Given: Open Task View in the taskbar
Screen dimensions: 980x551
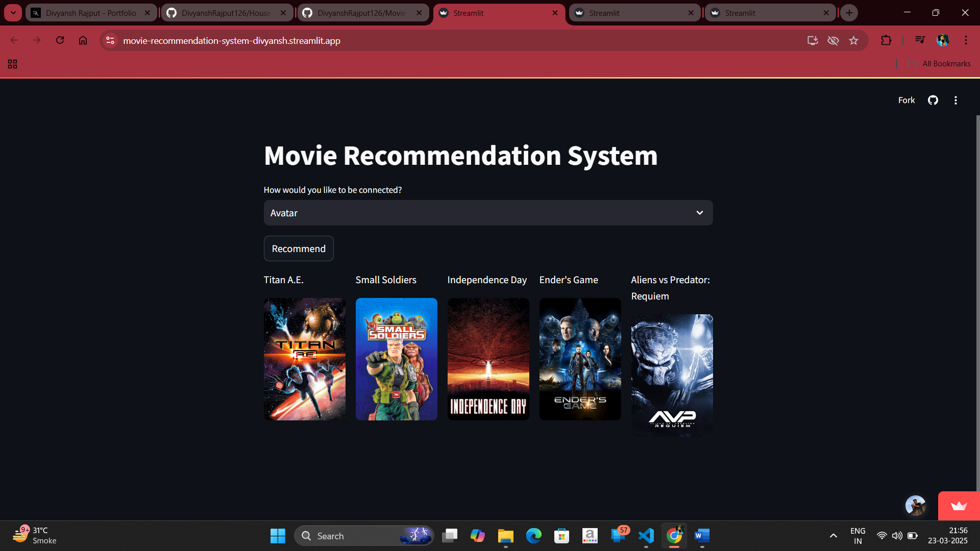Looking at the screenshot, I should click(450, 536).
